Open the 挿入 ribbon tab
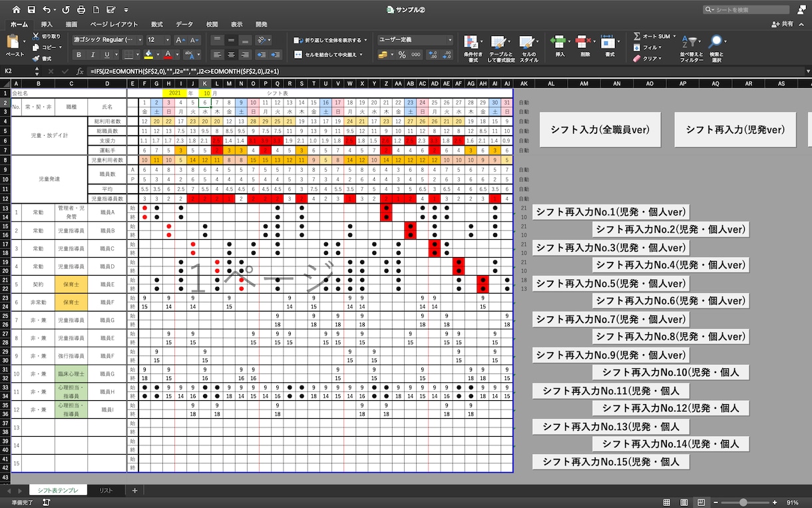 [47, 24]
